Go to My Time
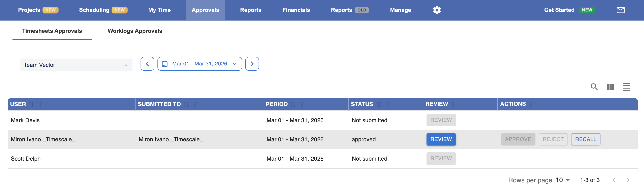 point(159,10)
